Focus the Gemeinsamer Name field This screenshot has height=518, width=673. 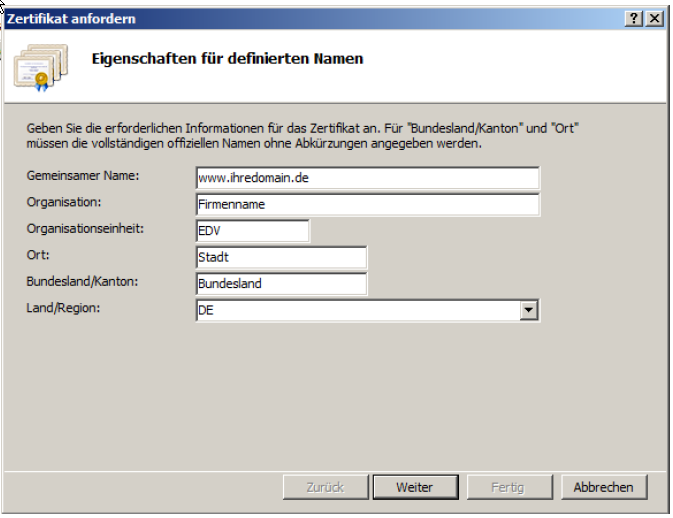368,178
